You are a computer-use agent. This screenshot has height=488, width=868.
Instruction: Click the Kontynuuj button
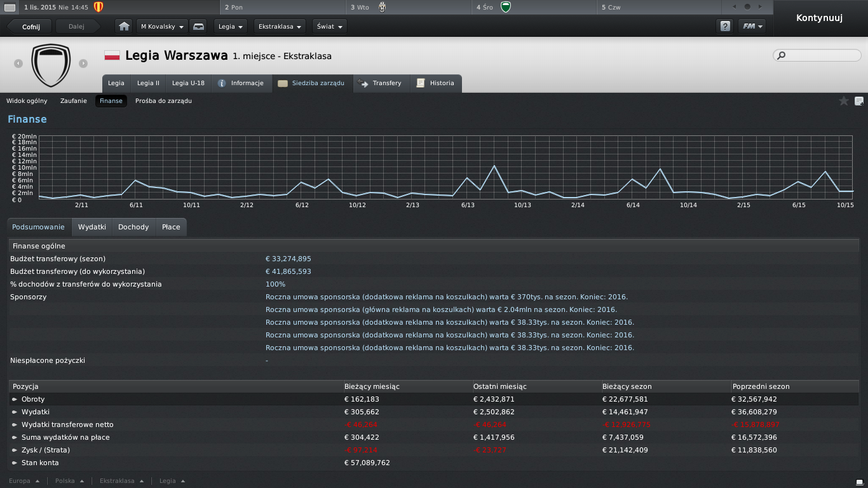820,18
